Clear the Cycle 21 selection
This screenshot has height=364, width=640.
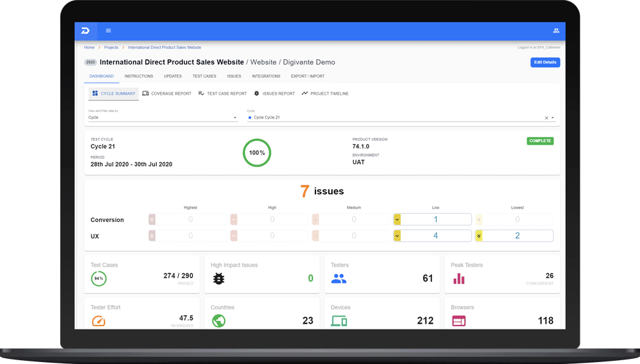click(547, 118)
